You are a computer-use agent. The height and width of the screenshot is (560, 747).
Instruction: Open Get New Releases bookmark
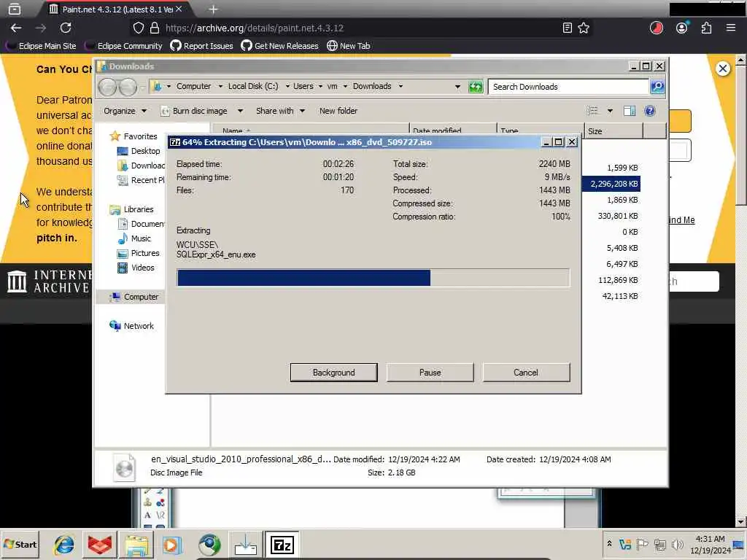pos(279,46)
